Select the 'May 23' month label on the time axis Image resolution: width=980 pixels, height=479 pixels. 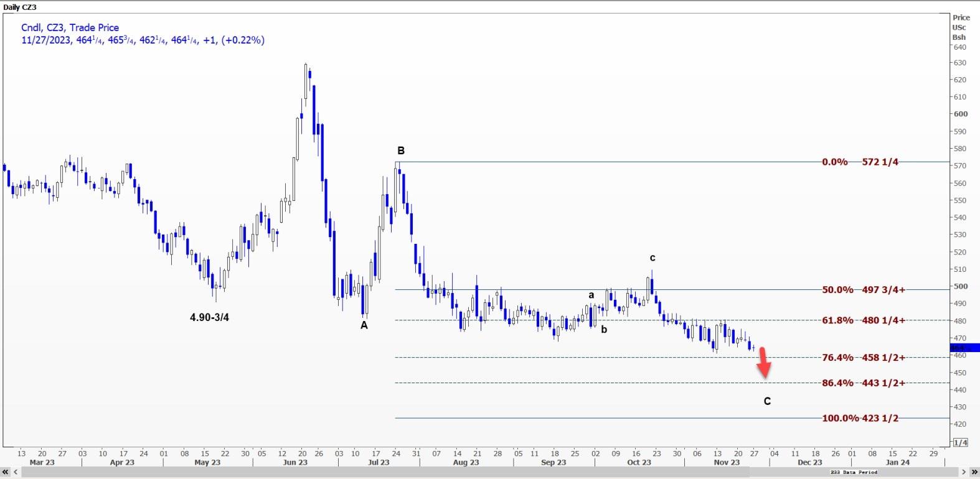point(207,462)
